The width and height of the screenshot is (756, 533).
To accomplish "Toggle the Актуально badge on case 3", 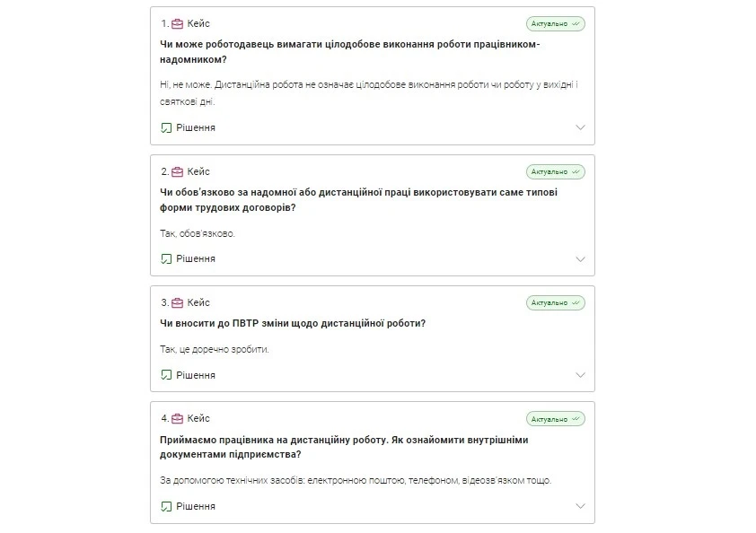I will tap(556, 302).
